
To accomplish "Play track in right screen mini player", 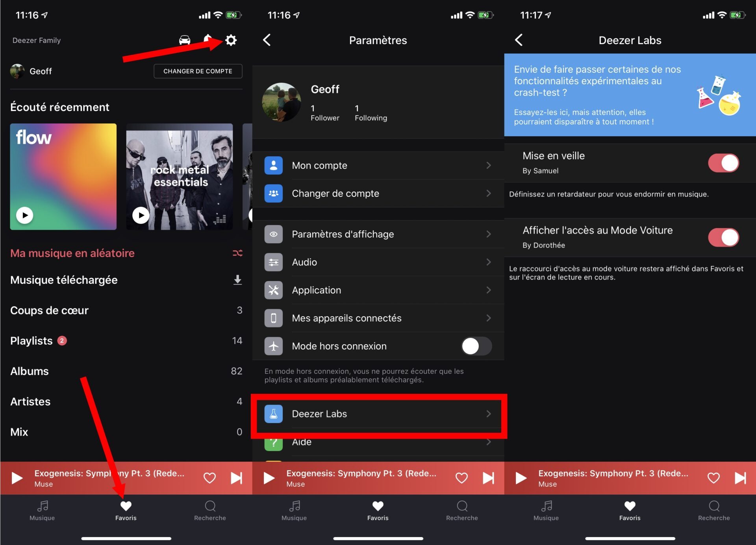I will coord(521,478).
